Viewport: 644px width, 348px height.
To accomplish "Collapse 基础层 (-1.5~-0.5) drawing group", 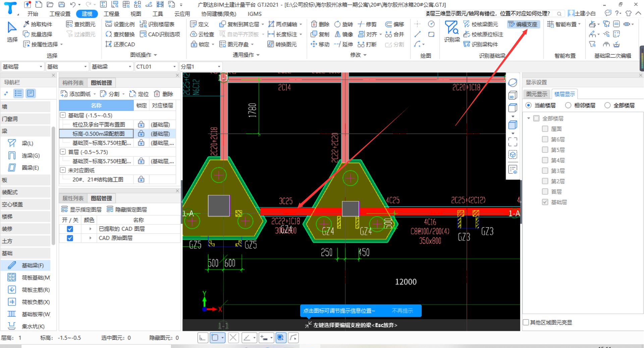I will pos(63,115).
